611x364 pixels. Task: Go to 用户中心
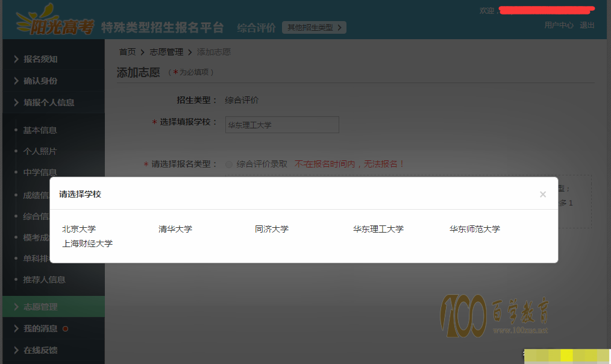(x=559, y=25)
